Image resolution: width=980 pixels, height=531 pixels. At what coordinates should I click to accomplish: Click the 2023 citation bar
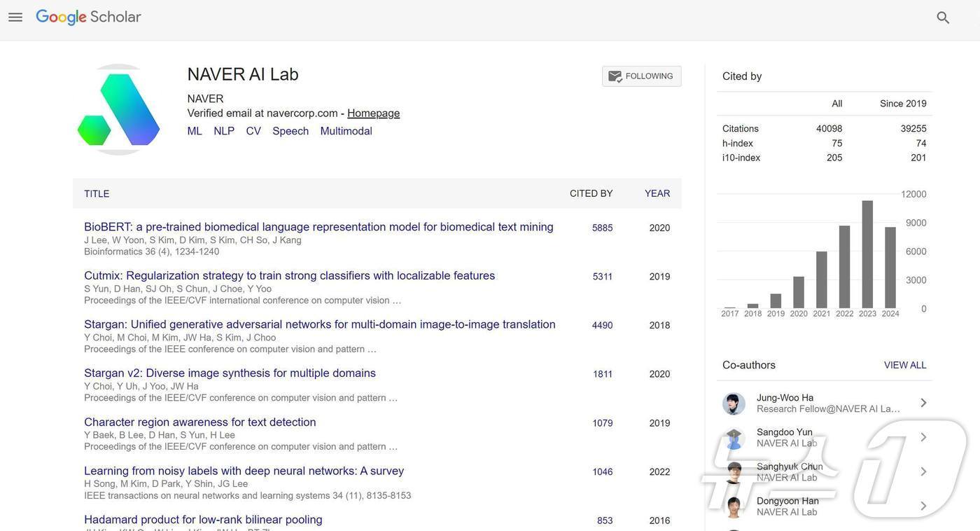pos(867,254)
